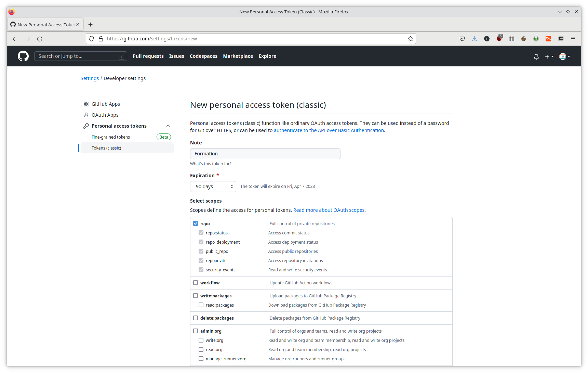Viewport: 588px width, 373px height.
Task: Reload the current page
Action: click(40, 39)
